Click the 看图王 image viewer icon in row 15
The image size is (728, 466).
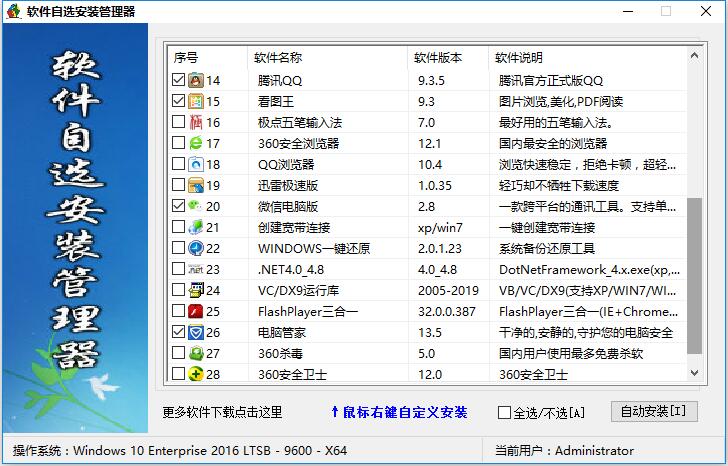196,101
